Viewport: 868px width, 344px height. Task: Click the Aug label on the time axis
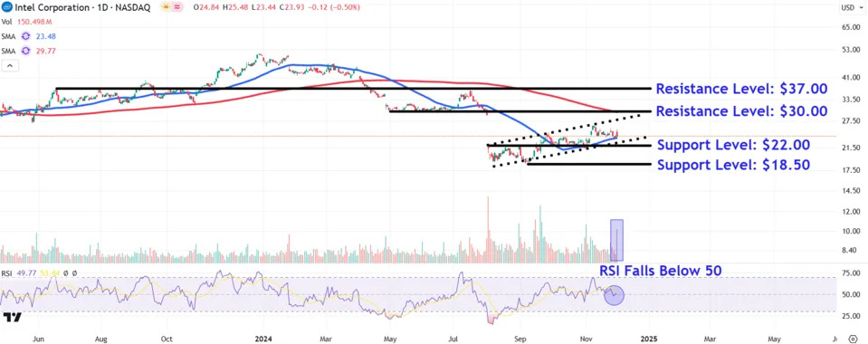(x=100, y=338)
